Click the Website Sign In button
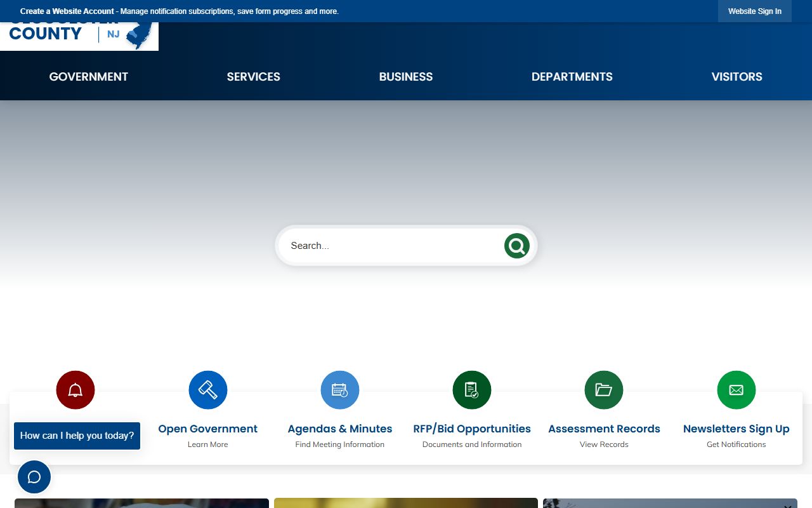 click(x=754, y=11)
